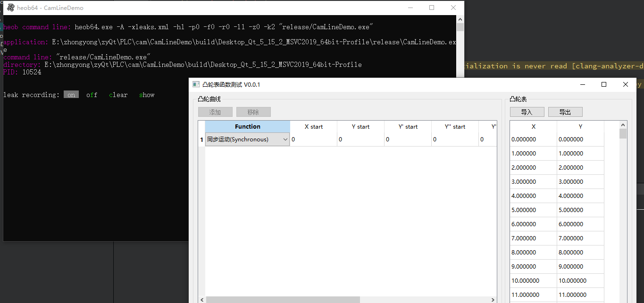The image size is (644, 303).
Task: Click X cell 8.000000 in cam table
Action: 534,253
